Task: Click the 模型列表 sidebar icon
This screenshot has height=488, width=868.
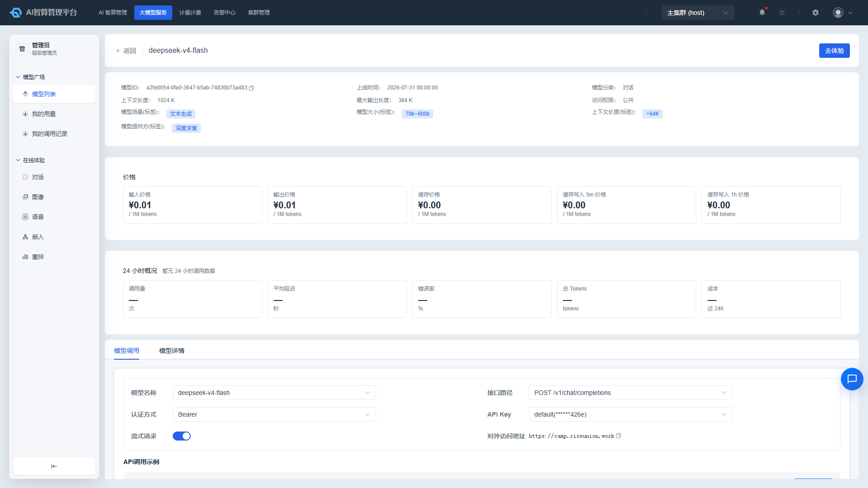Action: coord(25,94)
